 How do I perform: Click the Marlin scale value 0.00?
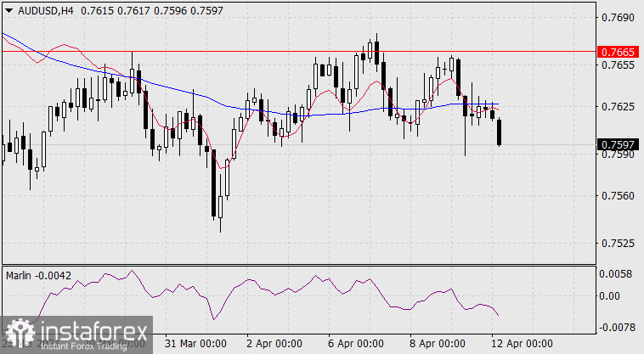click(609, 296)
